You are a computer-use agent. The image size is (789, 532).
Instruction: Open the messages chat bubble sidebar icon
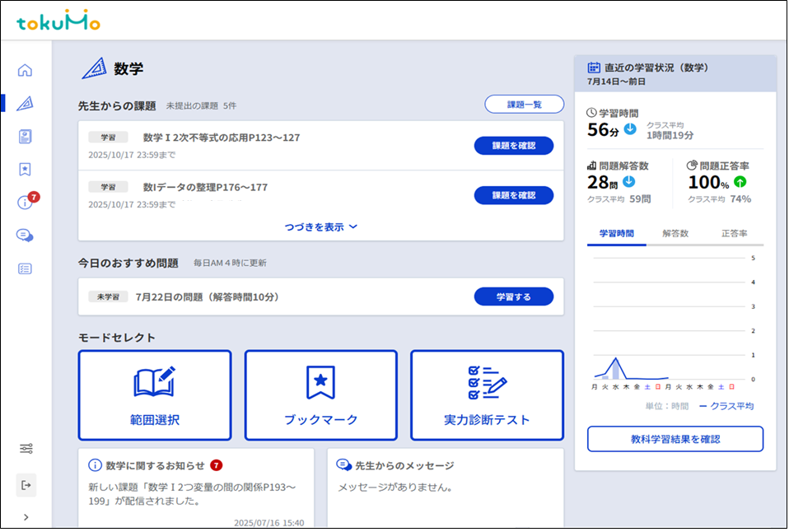(x=26, y=235)
